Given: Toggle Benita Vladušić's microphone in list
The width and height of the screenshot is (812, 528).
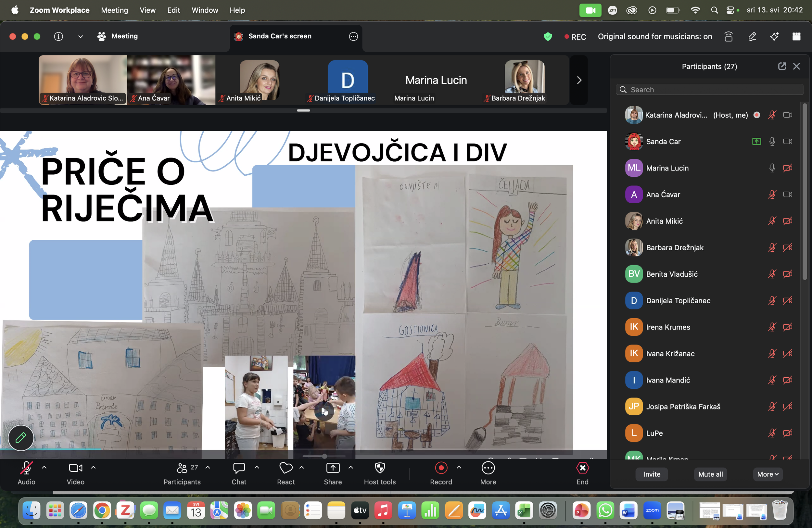Looking at the screenshot, I should pos(772,274).
